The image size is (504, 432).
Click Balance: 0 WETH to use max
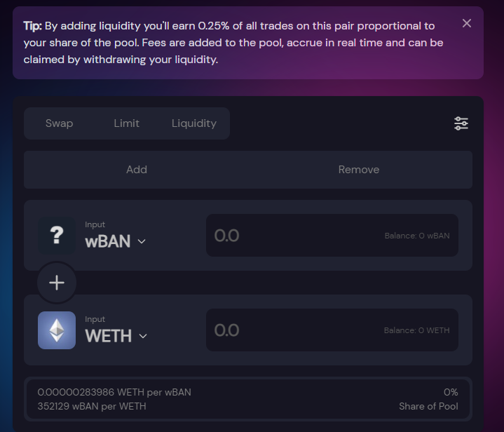point(416,330)
